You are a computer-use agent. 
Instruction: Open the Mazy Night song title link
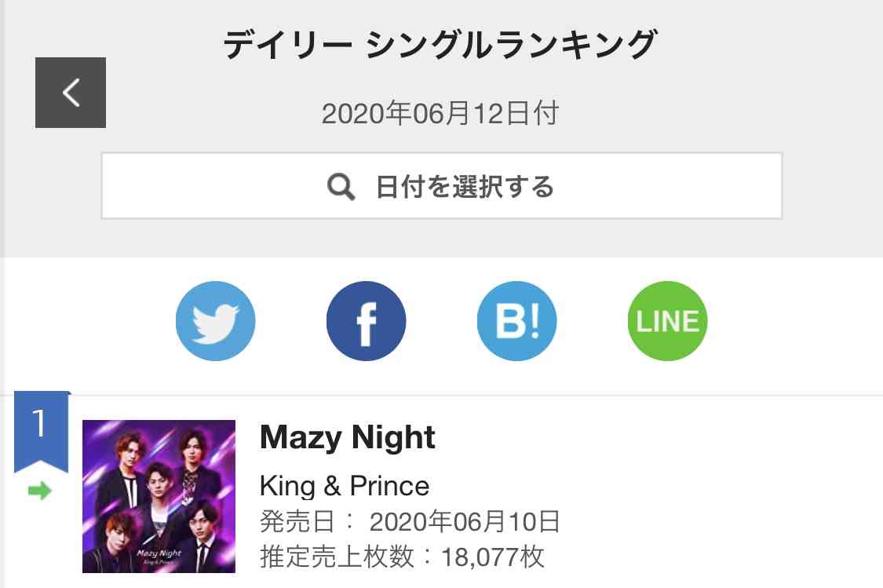point(348,437)
